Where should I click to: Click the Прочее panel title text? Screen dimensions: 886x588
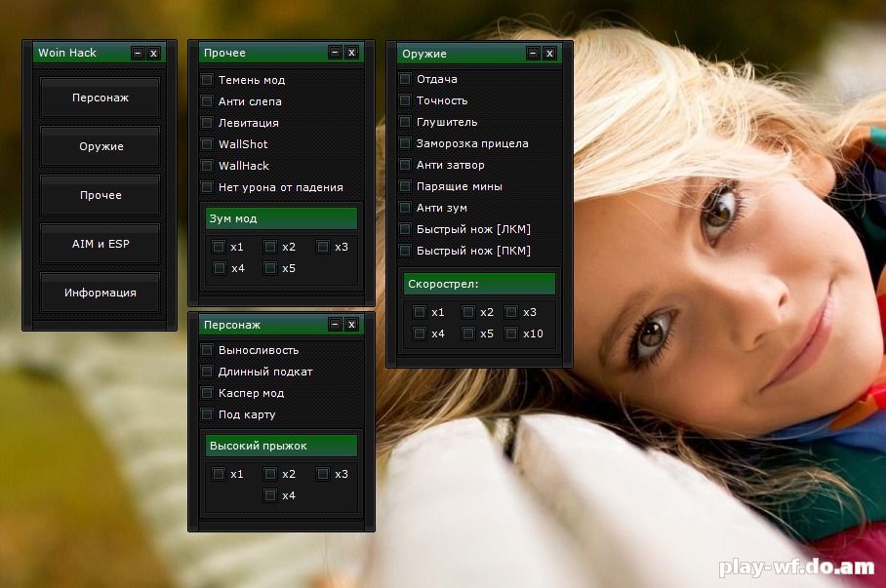click(x=224, y=53)
